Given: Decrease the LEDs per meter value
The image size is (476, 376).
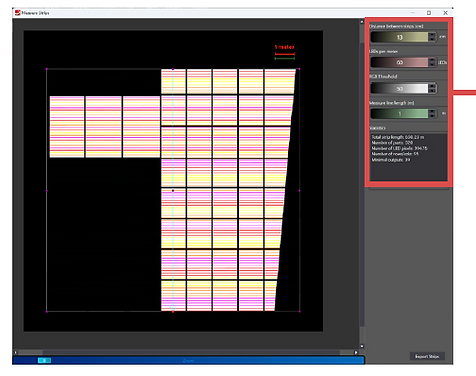Looking at the screenshot, I should (x=432, y=65).
